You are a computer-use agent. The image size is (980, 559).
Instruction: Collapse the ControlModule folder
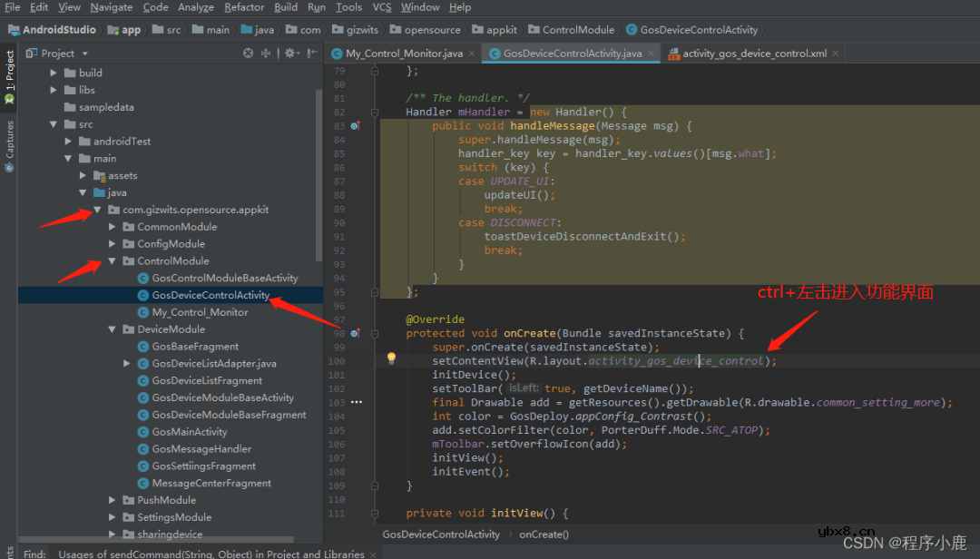(112, 261)
